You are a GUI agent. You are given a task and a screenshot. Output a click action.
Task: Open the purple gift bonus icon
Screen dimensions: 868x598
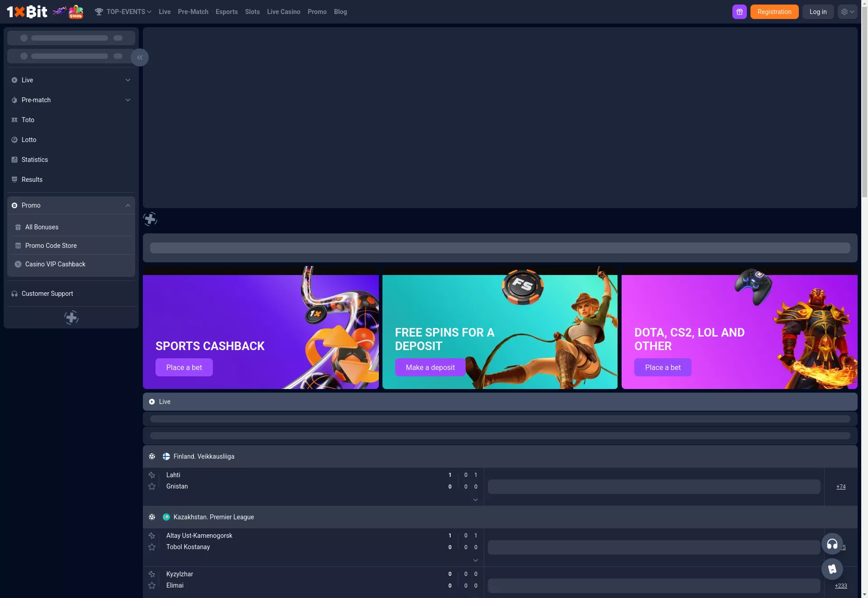click(x=739, y=12)
